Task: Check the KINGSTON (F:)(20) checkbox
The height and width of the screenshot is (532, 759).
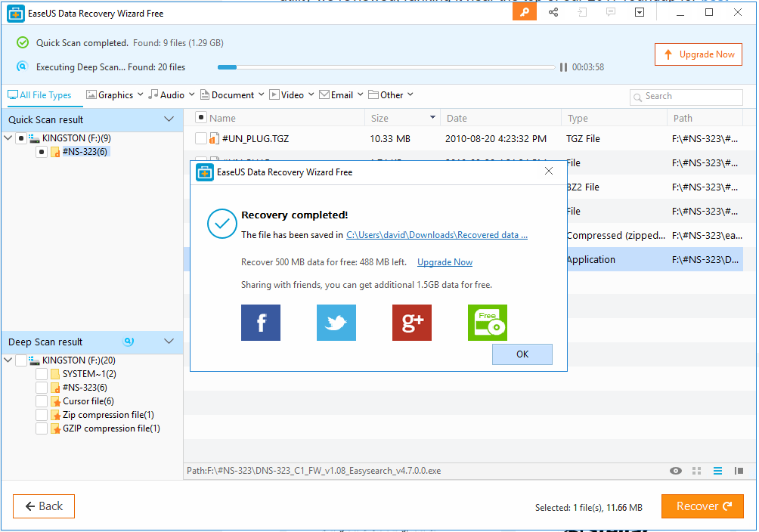Action: click(x=21, y=360)
